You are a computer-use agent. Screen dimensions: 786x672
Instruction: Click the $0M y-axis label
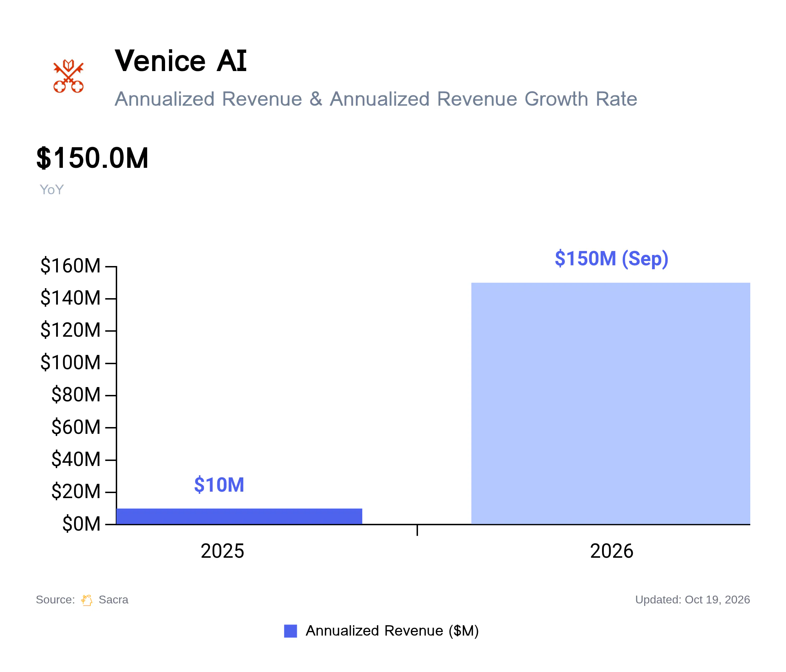pyautogui.click(x=81, y=524)
